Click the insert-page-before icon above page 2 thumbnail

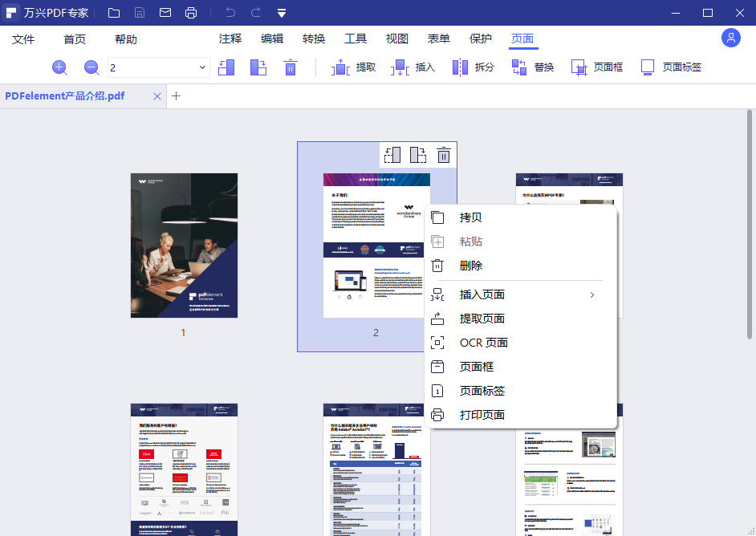click(x=392, y=154)
